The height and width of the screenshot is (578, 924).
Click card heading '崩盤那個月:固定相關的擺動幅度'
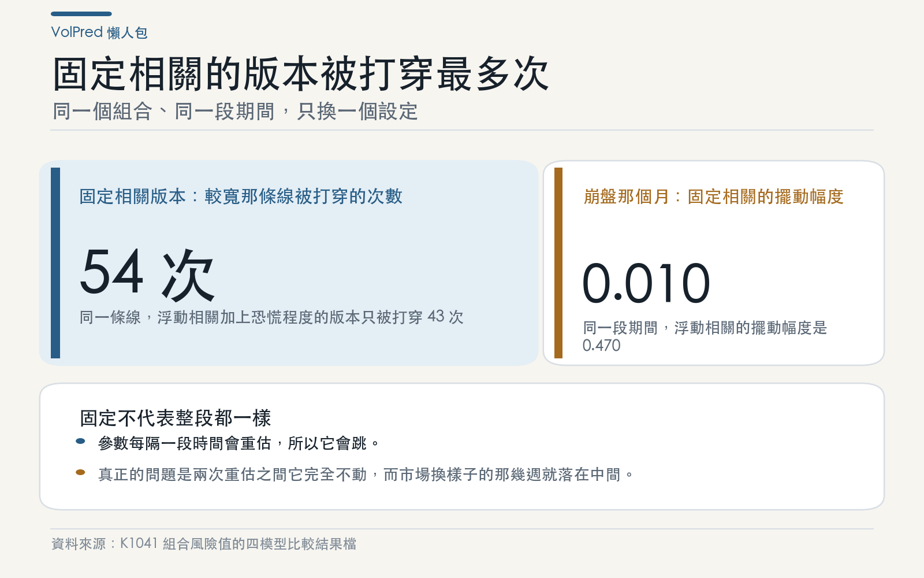[x=713, y=197]
